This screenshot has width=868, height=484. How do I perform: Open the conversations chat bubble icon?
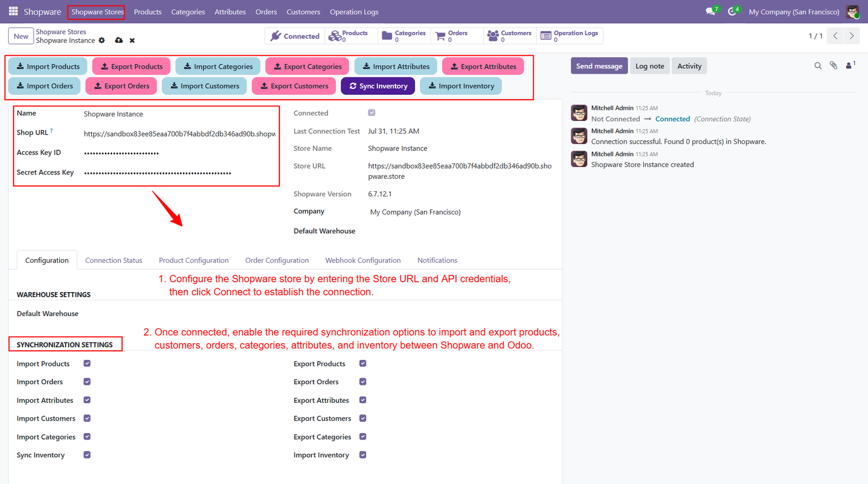coord(711,11)
